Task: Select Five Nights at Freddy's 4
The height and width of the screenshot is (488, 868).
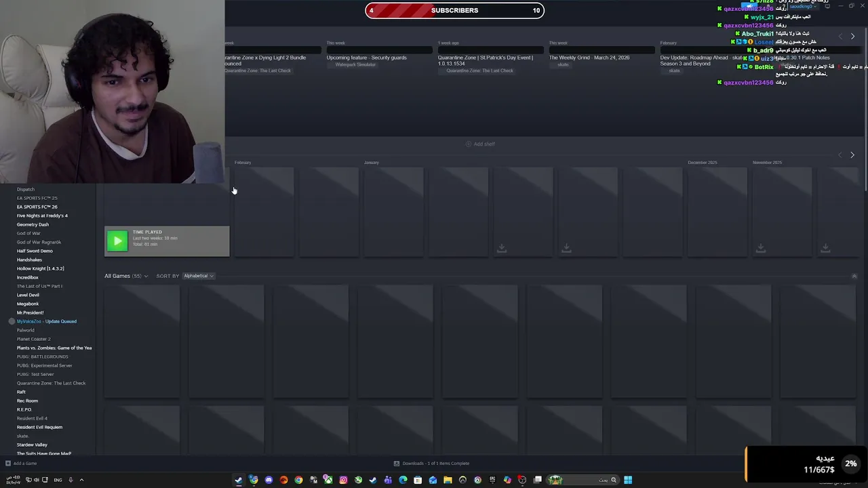Action: [x=42, y=216]
